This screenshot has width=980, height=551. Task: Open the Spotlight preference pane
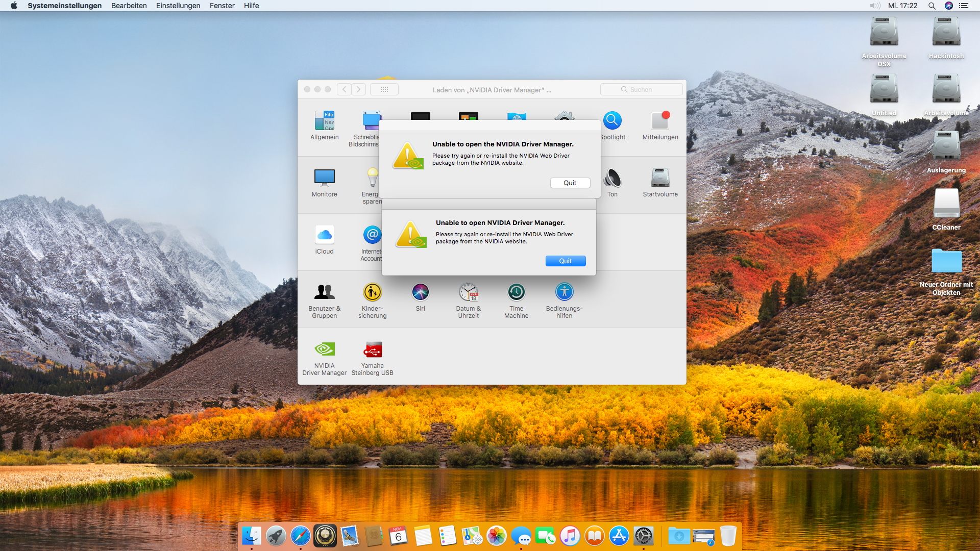(612, 126)
